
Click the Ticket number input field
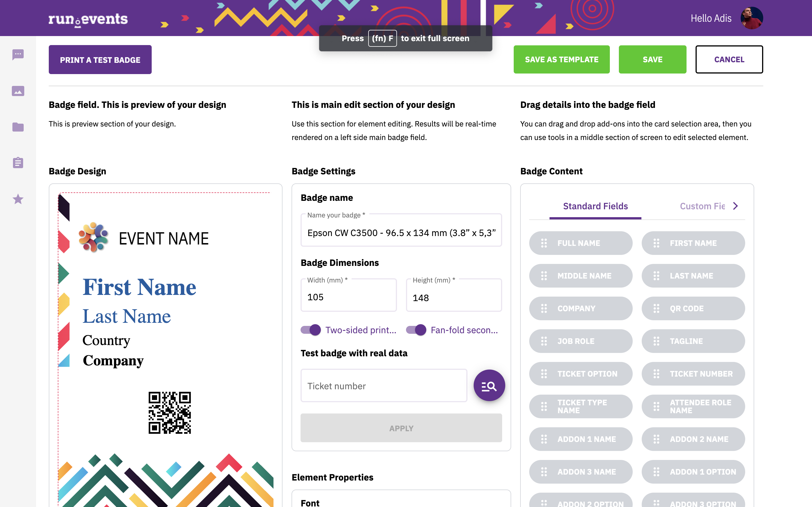pos(384,386)
